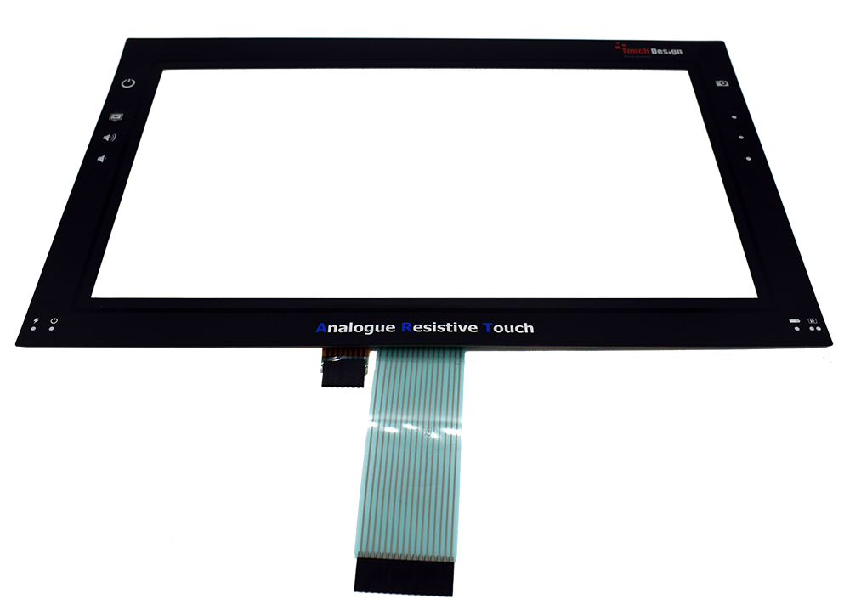The image size is (850, 616).
Task: Click the Touch Design logo
Action: pyautogui.click(x=649, y=50)
